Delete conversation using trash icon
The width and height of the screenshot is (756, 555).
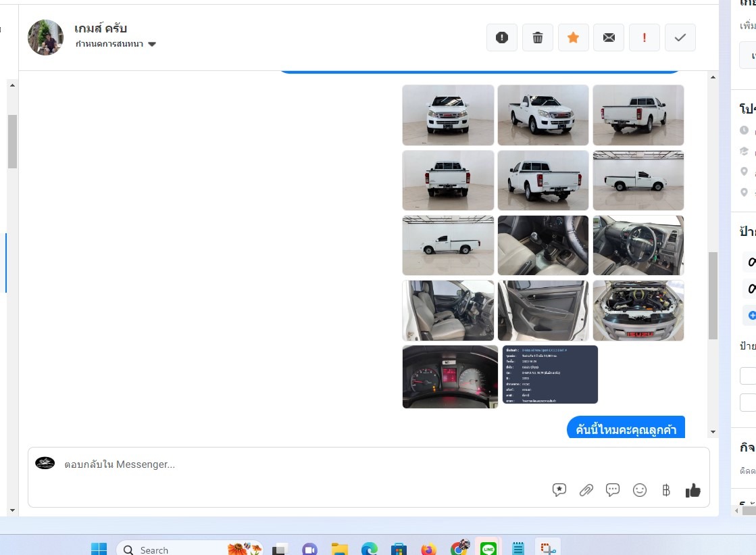538,38
